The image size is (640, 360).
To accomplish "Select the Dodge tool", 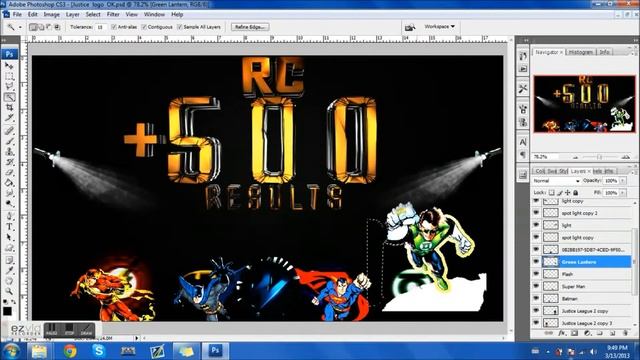I will [x=9, y=204].
